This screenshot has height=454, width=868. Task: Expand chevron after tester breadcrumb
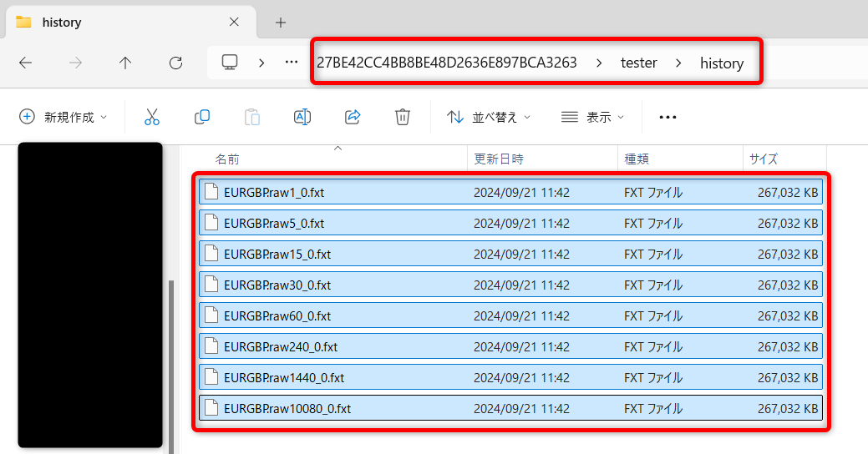coord(678,63)
